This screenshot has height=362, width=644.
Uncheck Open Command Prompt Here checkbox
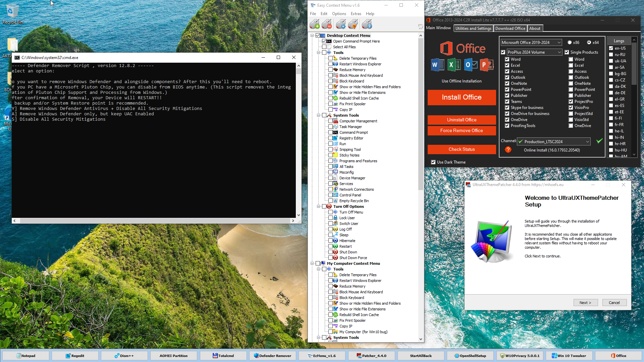pyautogui.click(x=324, y=41)
